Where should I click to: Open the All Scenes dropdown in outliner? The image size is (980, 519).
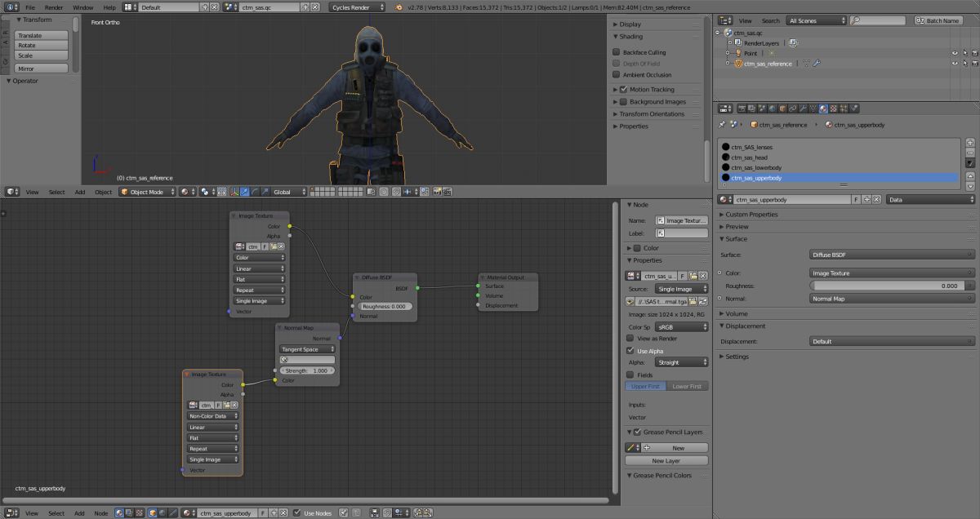tap(817, 20)
